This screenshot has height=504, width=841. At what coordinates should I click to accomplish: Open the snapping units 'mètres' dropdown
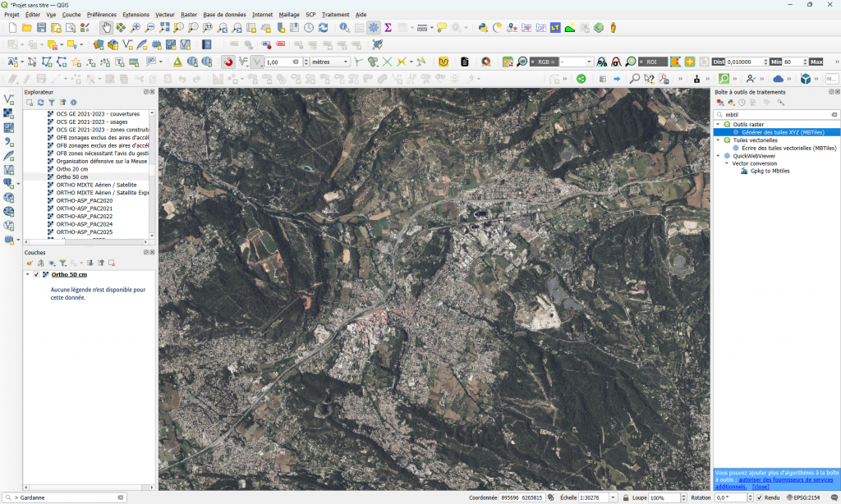(330, 62)
